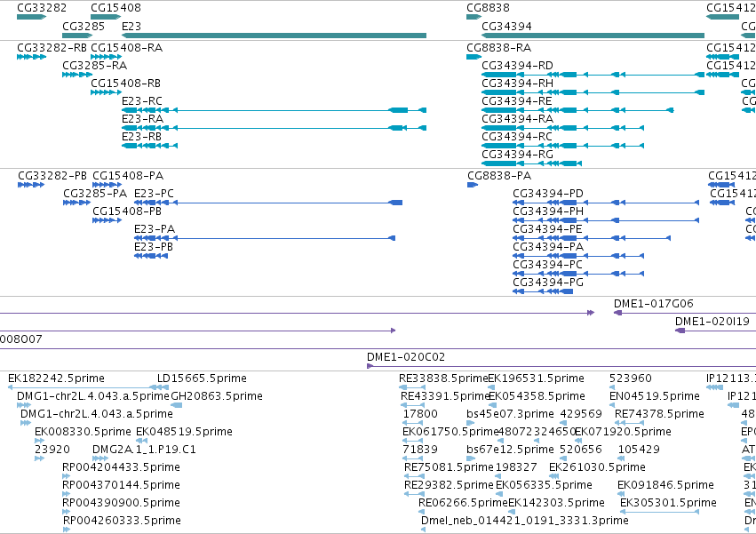Click the E23-PC protein label
This screenshot has width=756, height=534.
155,194
